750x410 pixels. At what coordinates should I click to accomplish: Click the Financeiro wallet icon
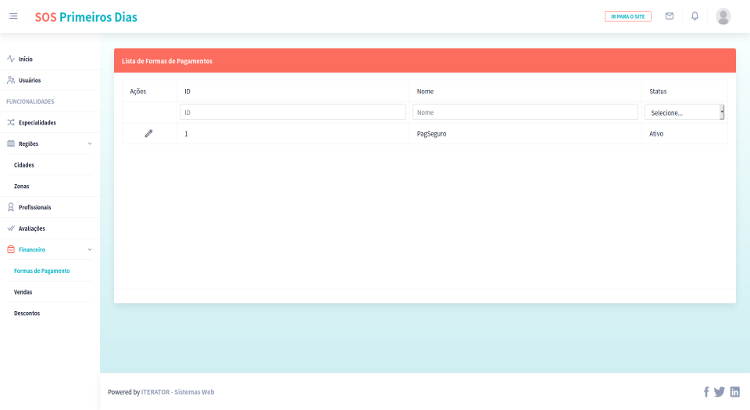11,249
